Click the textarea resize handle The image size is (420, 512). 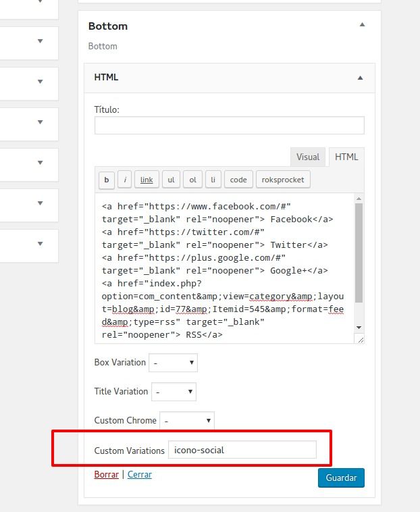(361, 340)
